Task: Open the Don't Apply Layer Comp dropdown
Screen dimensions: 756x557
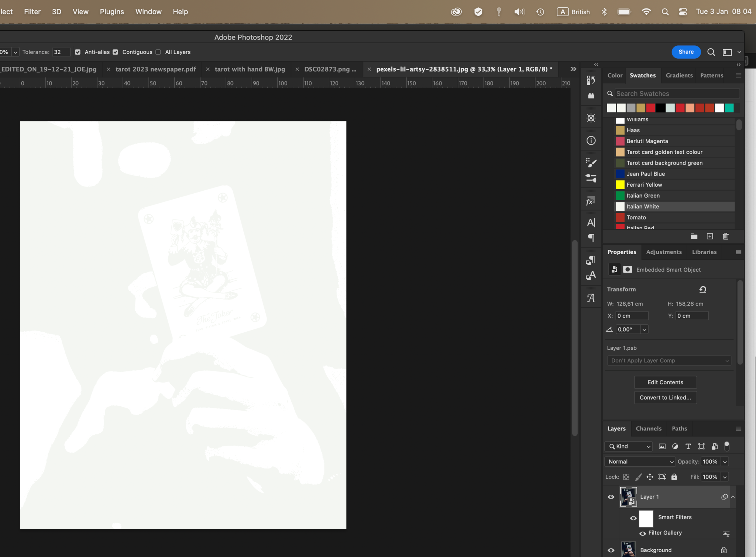Action: [669, 360]
